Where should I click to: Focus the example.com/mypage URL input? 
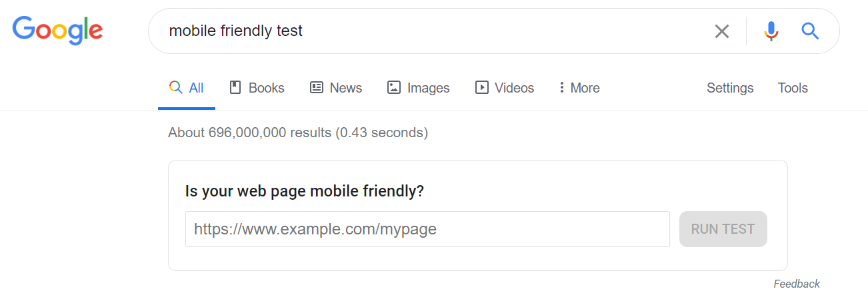pos(427,229)
